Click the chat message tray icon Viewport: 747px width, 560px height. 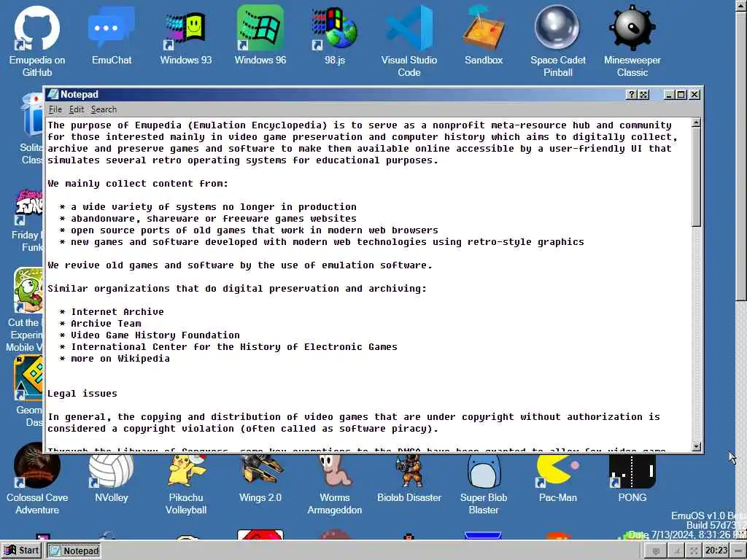[656, 551]
